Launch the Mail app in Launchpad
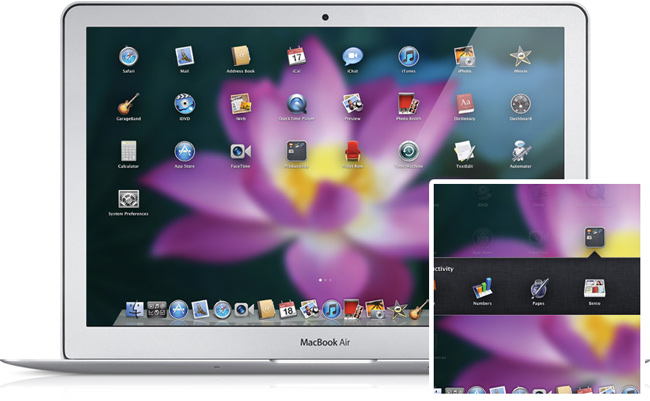The height and width of the screenshot is (401, 650). point(184,57)
